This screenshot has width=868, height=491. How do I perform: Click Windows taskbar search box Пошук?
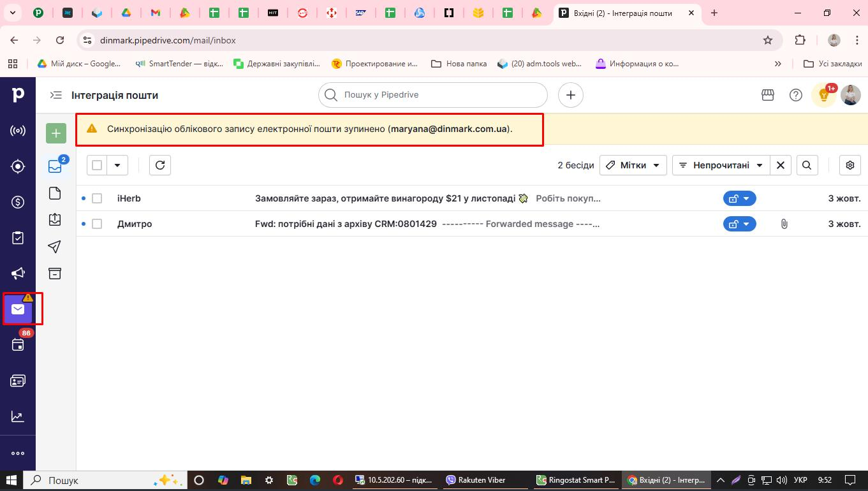105,480
